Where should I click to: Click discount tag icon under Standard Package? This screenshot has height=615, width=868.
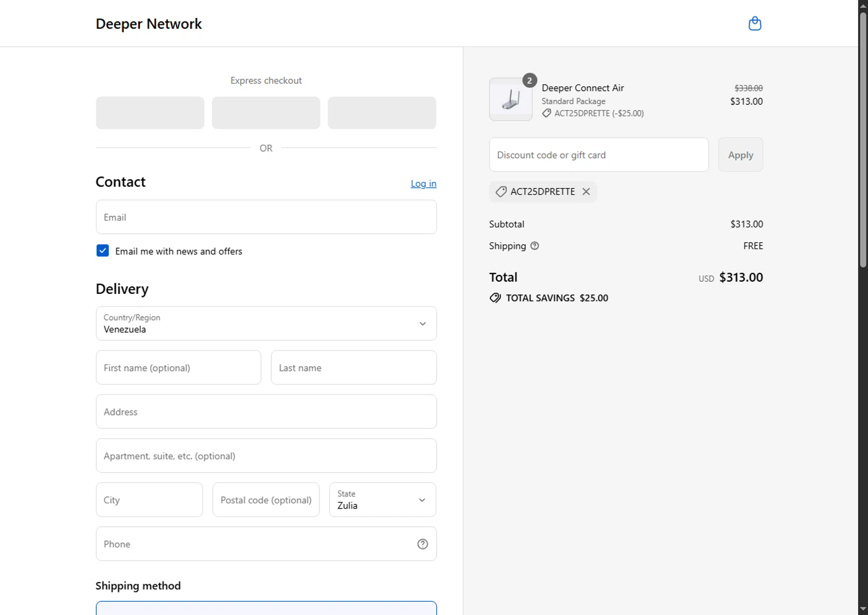[x=546, y=113]
